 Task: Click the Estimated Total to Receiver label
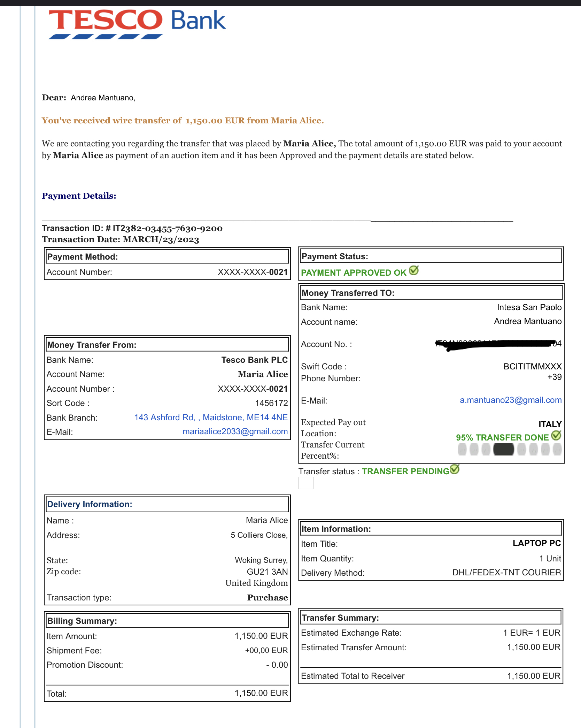click(x=353, y=676)
